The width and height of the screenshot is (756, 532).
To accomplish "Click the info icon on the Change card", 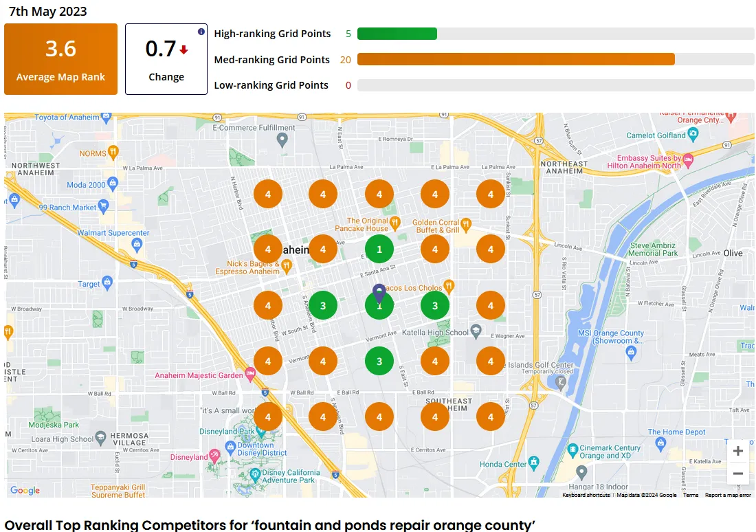I will 201,32.
